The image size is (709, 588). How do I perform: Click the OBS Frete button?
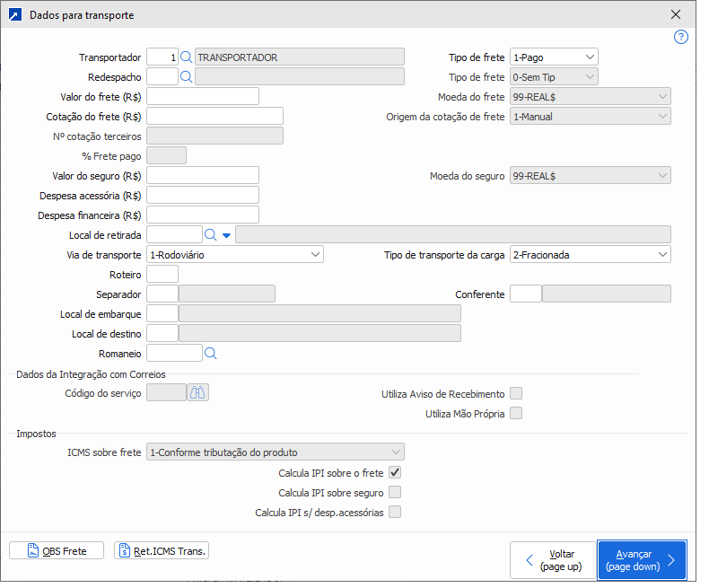57,550
